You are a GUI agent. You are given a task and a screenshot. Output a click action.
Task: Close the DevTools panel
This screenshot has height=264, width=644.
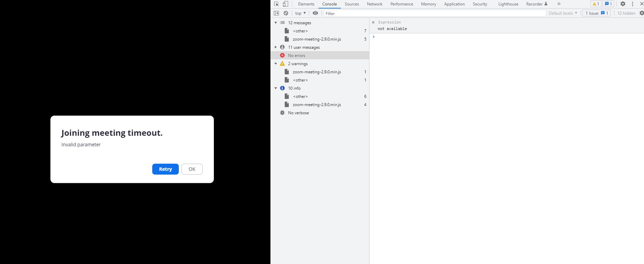[x=642, y=4]
